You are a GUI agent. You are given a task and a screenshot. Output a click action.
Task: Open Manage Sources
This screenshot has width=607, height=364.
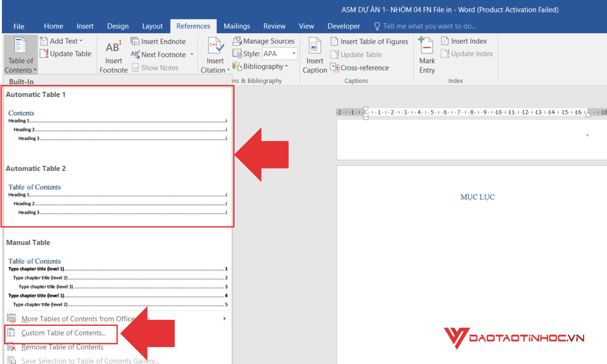tap(263, 41)
